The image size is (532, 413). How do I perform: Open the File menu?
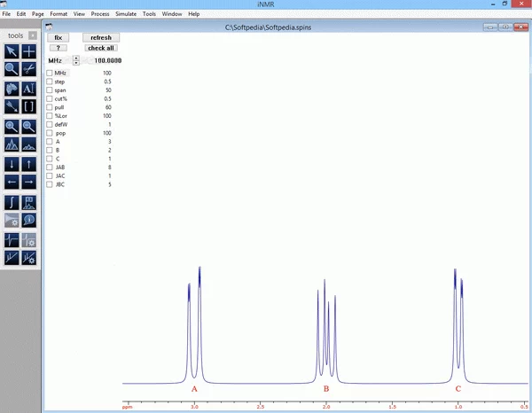(6, 14)
